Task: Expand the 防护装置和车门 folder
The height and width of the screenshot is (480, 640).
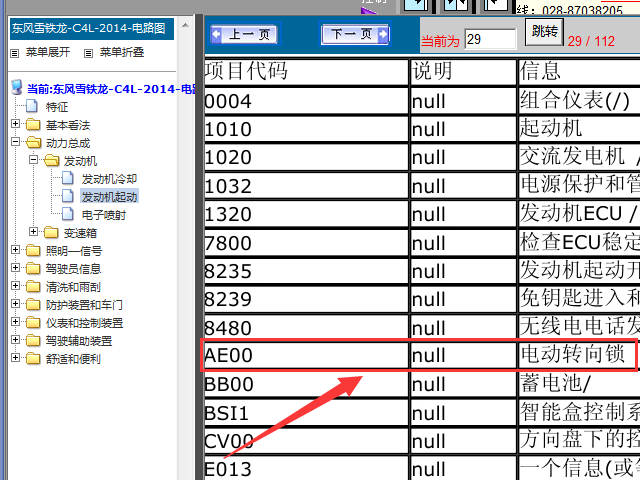Action: click(16, 303)
